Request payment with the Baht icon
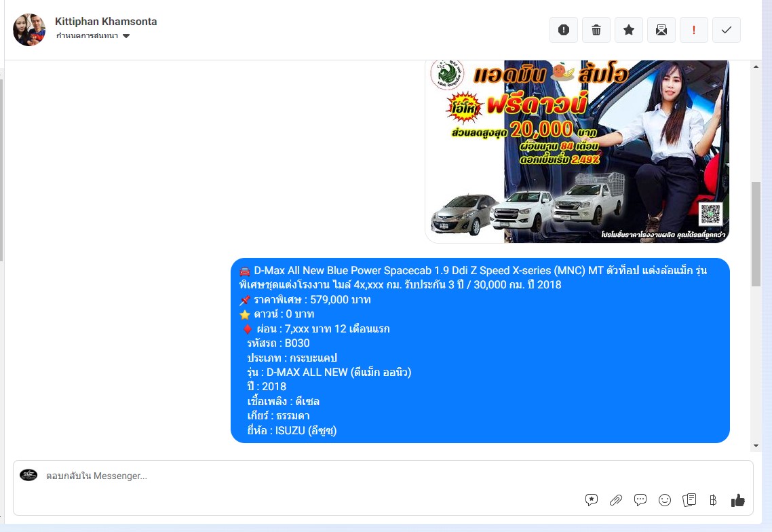This screenshot has width=772, height=532. coord(713,501)
